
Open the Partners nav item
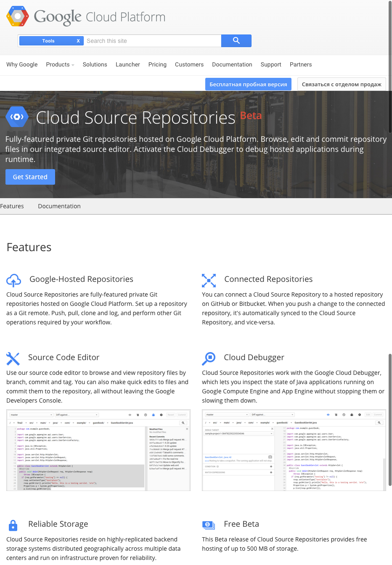(x=301, y=64)
